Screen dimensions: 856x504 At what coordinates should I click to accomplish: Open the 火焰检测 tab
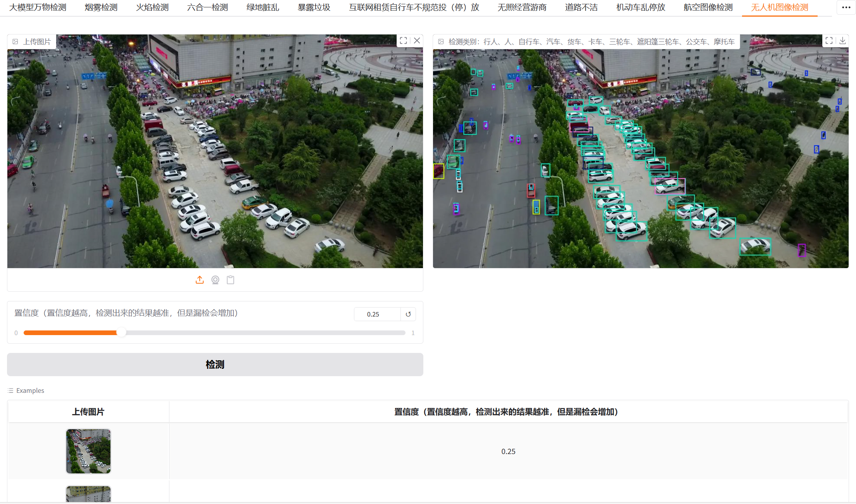[x=152, y=7]
